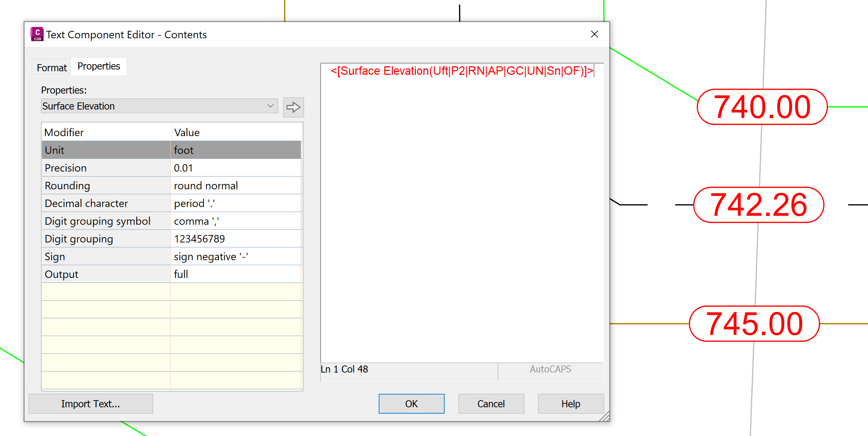Click Import Text button

pyautogui.click(x=91, y=403)
